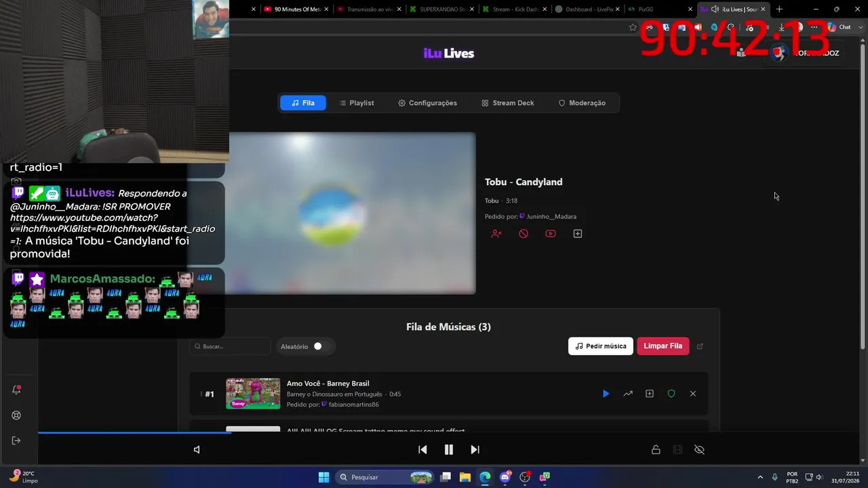Viewport: 868px width, 488px height.
Task: Click the film strip icon in player bar
Action: (x=677, y=449)
